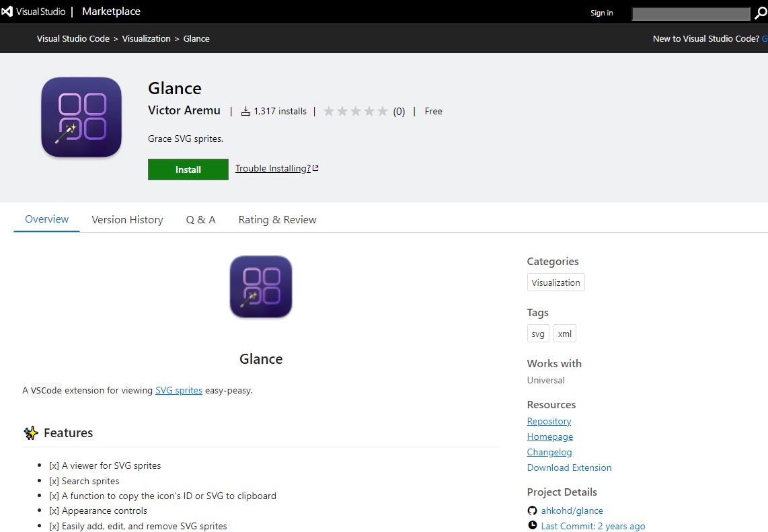This screenshot has width=768, height=532.
Task: Click the sparkle icon next to Features
Action: (31, 433)
